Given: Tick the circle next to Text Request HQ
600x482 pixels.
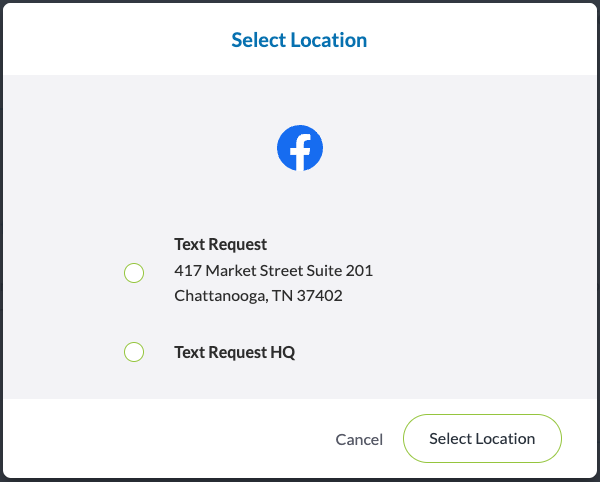Looking at the screenshot, I should pyautogui.click(x=134, y=352).
